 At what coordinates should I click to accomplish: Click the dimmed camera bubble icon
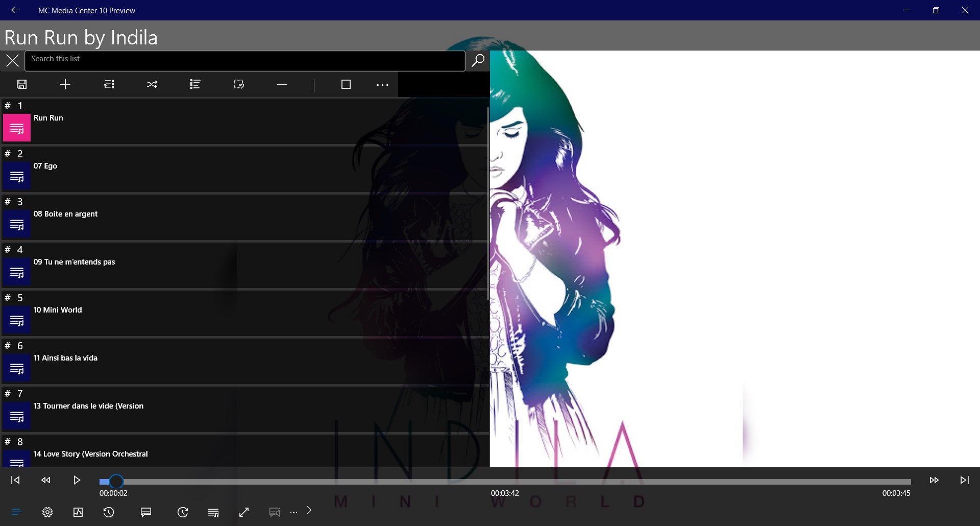(275, 512)
